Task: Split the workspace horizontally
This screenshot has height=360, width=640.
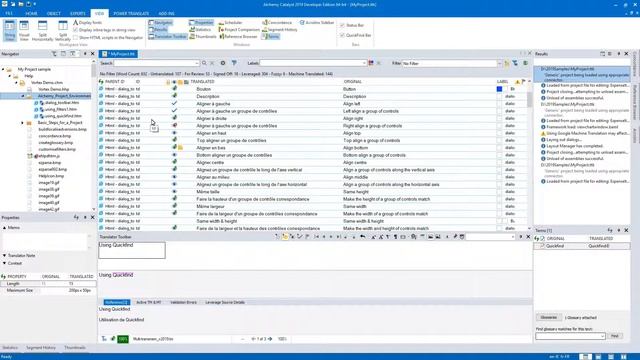Action: click(x=42, y=30)
